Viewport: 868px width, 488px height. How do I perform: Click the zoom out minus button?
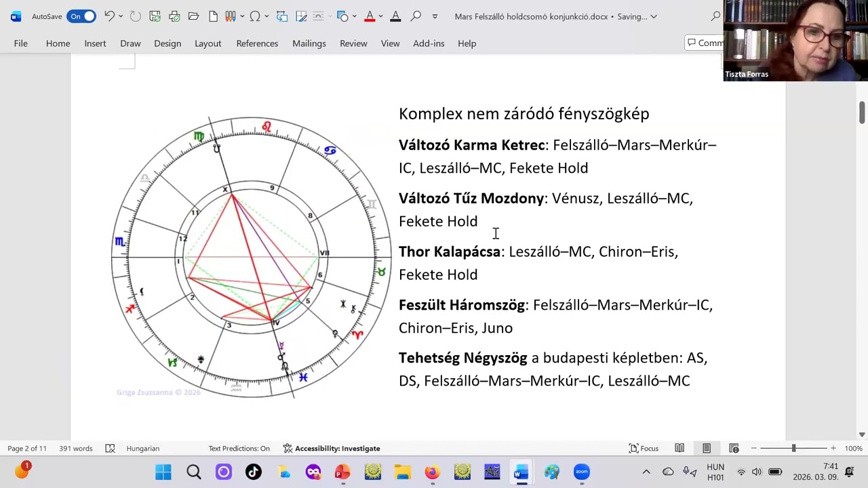point(753,448)
